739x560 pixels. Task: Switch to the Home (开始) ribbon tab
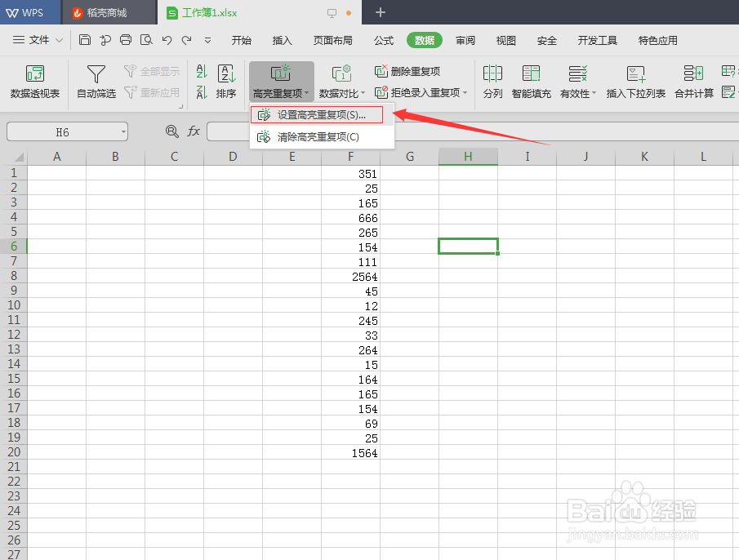[242, 41]
